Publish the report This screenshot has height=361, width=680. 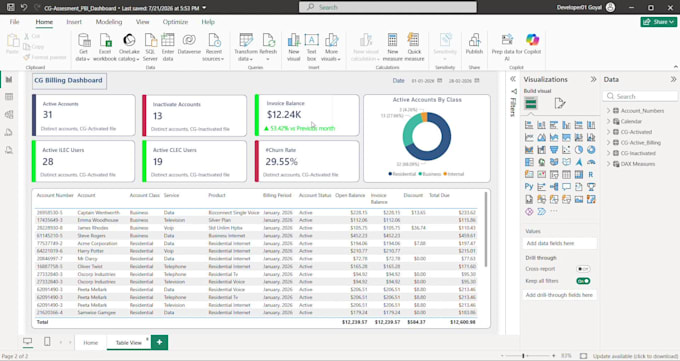pos(474,44)
